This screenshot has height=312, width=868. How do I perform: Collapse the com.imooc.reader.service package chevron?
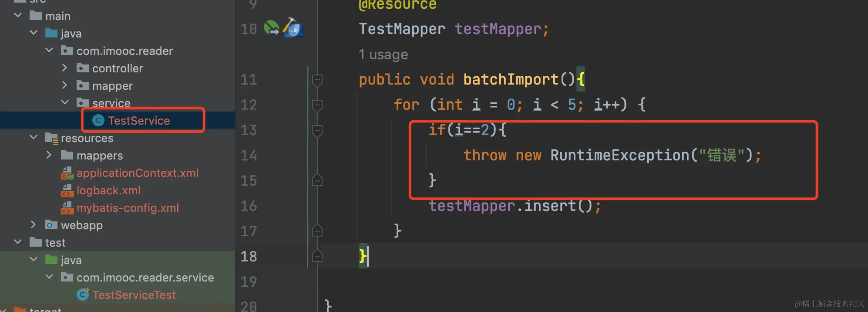coord(49,277)
